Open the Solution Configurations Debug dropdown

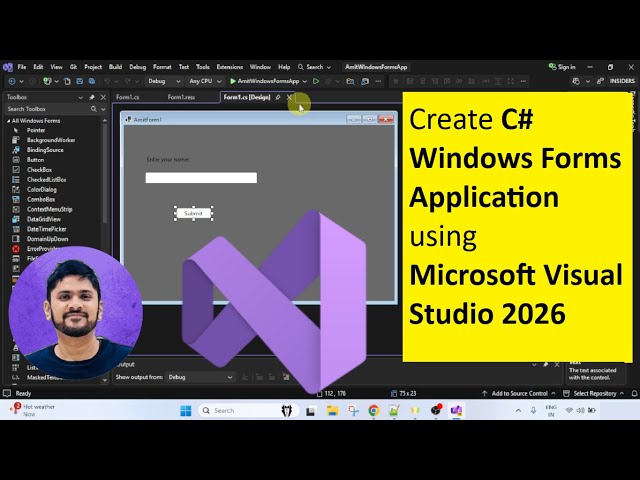coord(164,81)
